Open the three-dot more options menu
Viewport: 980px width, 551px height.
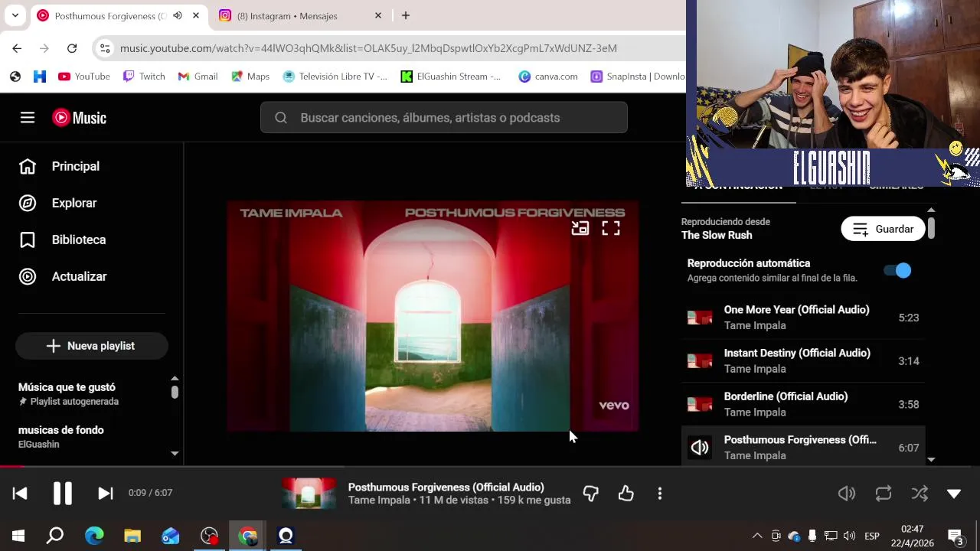point(660,494)
